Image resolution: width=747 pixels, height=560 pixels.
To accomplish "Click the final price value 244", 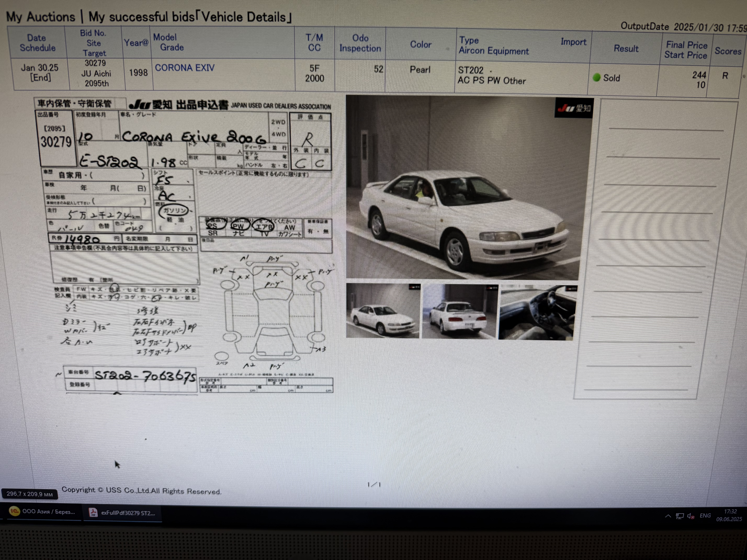I will tap(699, 75).
